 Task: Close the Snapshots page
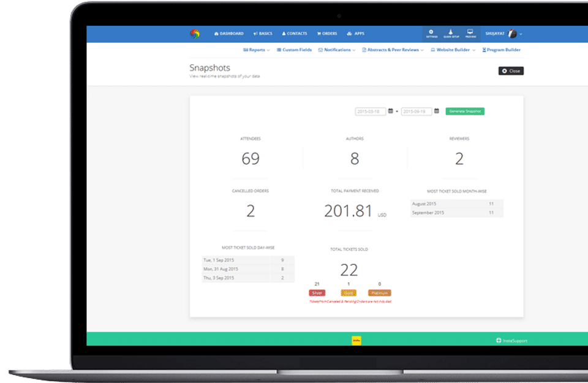point(511,71)
